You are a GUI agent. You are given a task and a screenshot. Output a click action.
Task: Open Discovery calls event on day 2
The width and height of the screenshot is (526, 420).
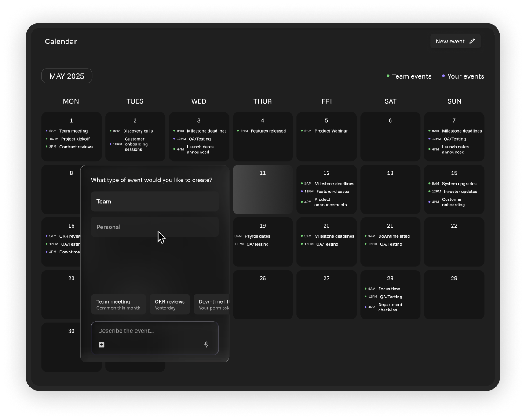coord(138,131)
